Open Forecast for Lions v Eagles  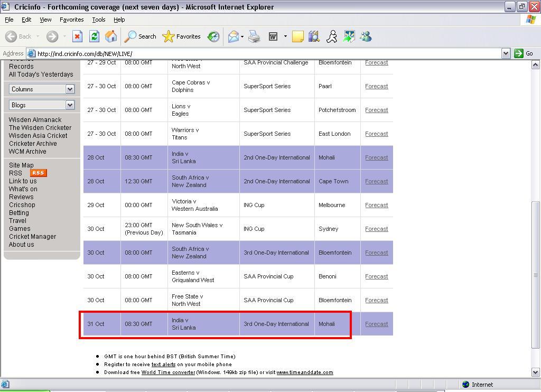point(376,110)
